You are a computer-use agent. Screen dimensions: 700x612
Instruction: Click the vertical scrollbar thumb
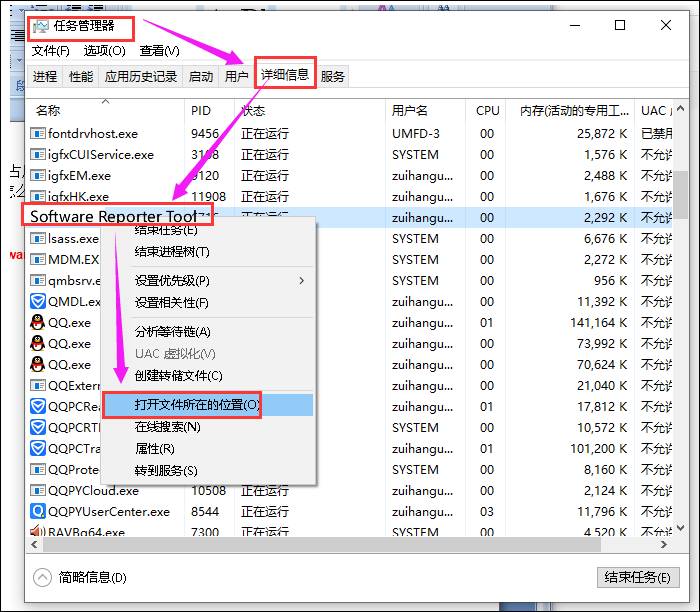(680, 195)
